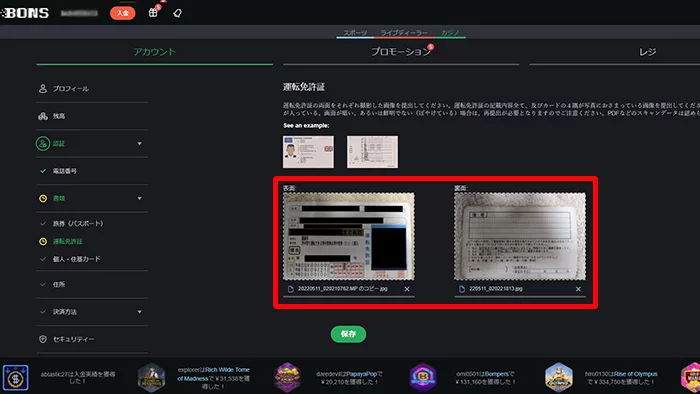View the example license back thumbnail

372,152
